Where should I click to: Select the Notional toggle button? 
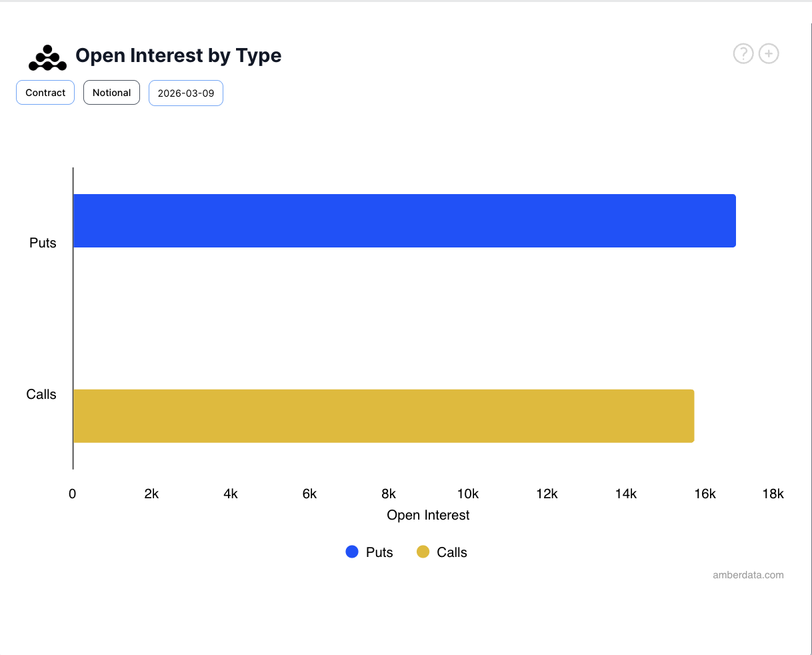click(x=111, y=93)
